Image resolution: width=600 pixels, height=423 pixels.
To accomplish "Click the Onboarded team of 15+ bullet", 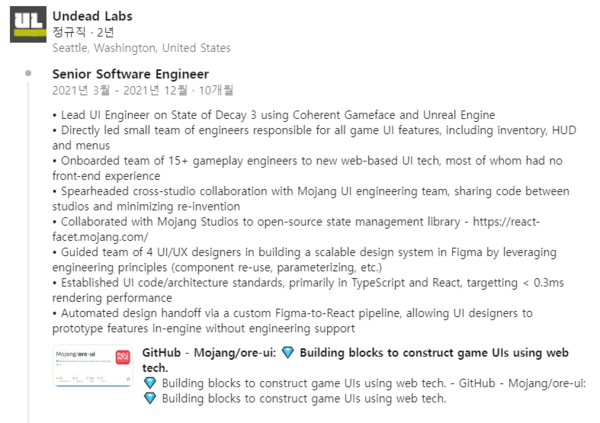I will (307, 168).
